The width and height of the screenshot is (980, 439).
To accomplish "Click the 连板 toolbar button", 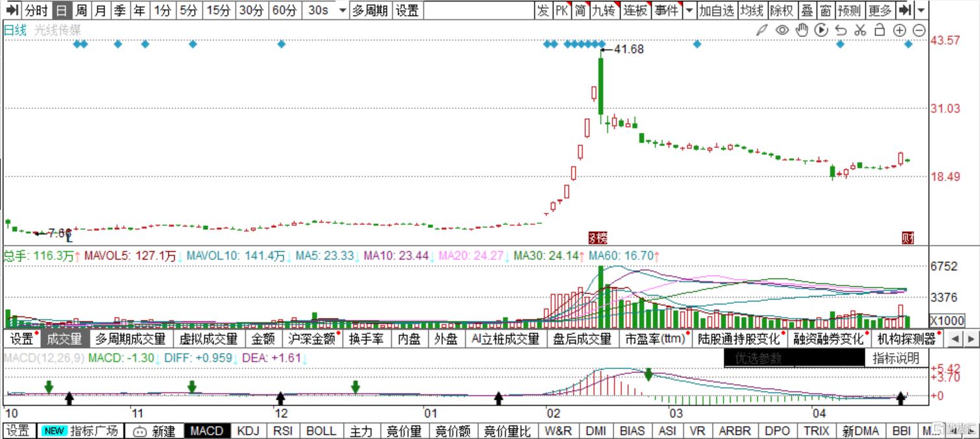I will 635,10.
